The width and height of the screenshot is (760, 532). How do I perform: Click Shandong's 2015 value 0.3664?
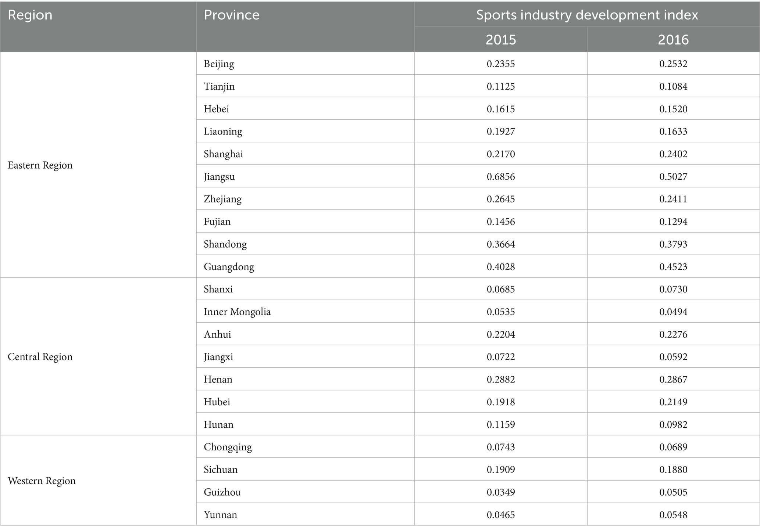pos(501,244)
